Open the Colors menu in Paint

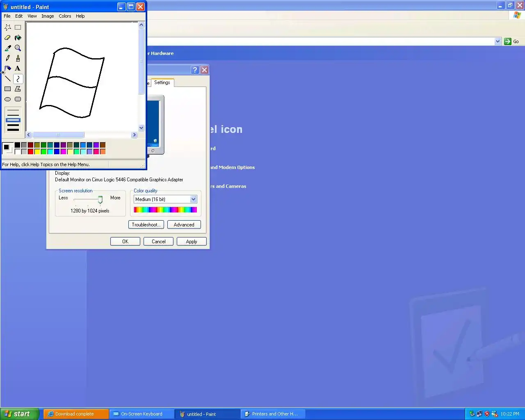pos(65,16)
